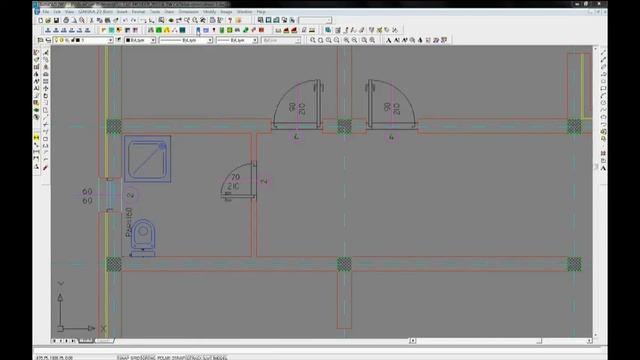Click the Help question mark icon
Viewport: 640px width, 360px height.
click(229, 20)
